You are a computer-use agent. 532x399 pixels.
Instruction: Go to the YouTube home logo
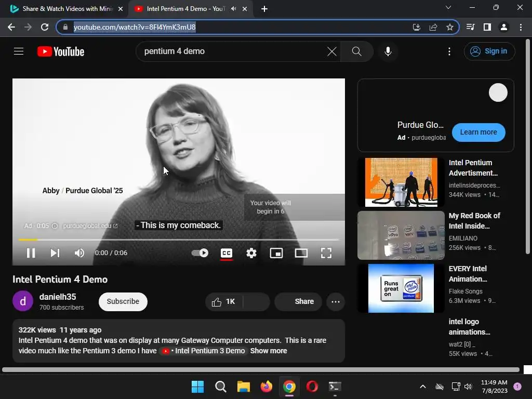point(61,51)
